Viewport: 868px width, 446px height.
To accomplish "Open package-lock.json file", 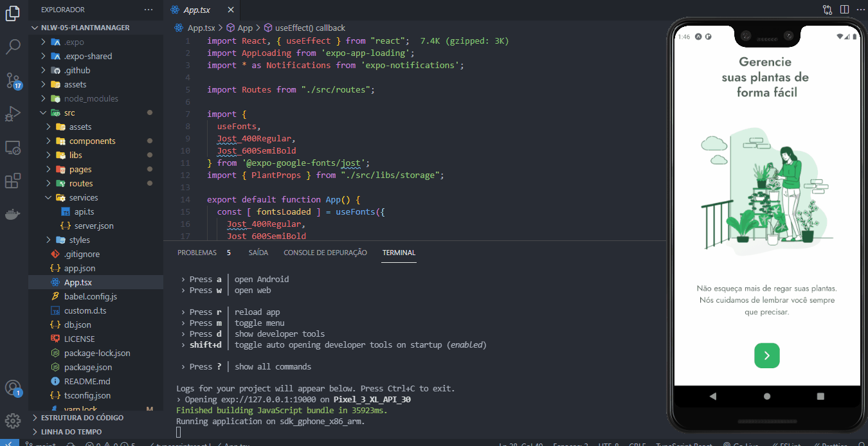I will coord(96,353).
